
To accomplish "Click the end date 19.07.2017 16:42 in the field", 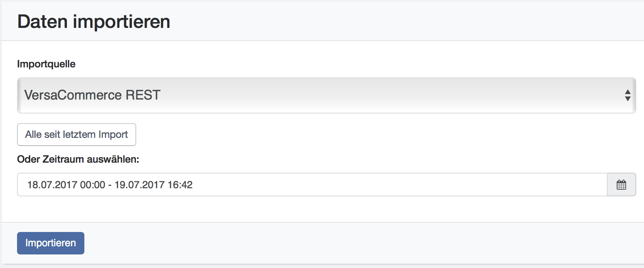I will pos(154,185).
